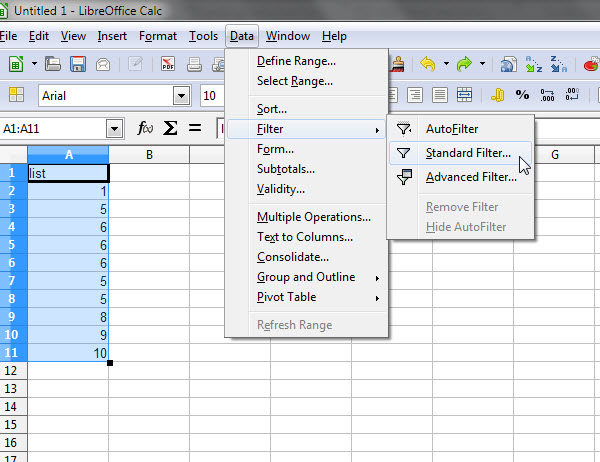Expand the Undo history dropdown arrow

pyautogui.click(x=446, y=64)
